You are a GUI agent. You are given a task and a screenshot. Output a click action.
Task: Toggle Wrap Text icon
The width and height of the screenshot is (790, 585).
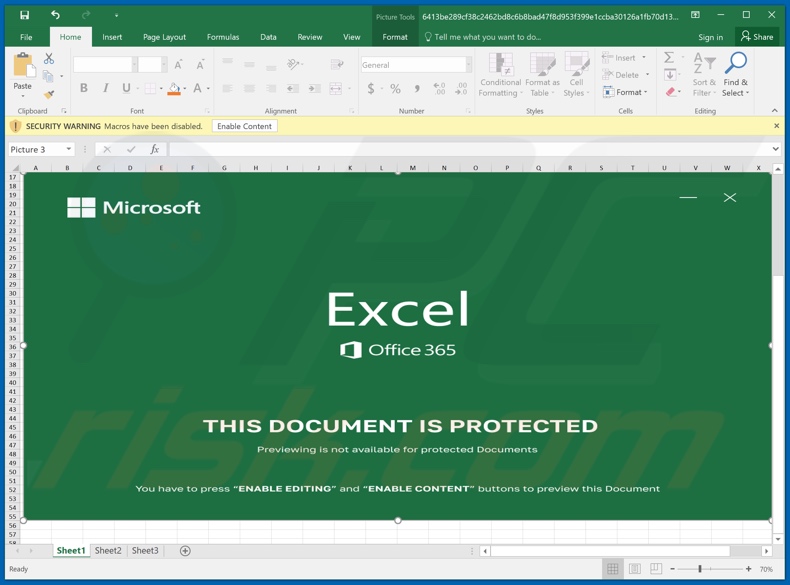337,64
